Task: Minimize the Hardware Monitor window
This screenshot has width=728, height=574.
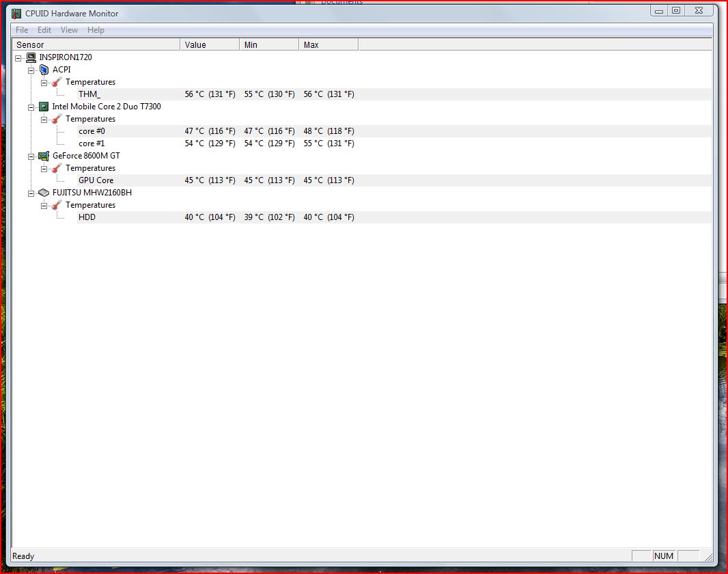Action: (x=659, y=10)
